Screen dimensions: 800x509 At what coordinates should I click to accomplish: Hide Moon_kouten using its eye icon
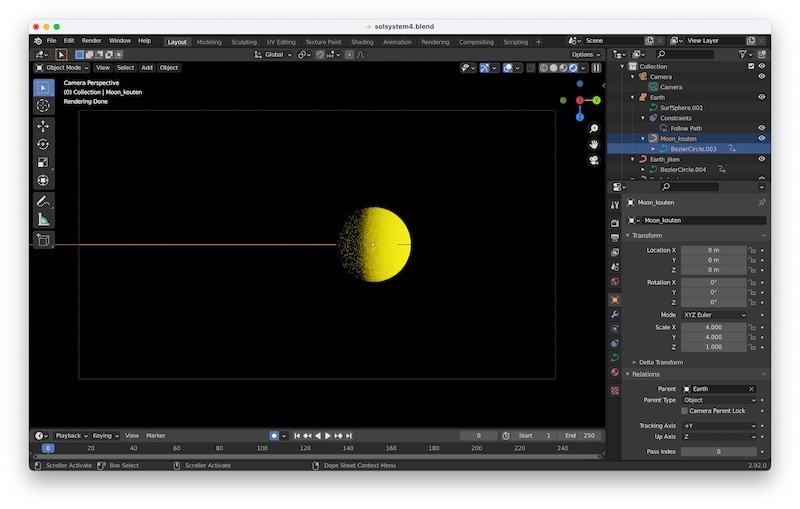point(761,138)
